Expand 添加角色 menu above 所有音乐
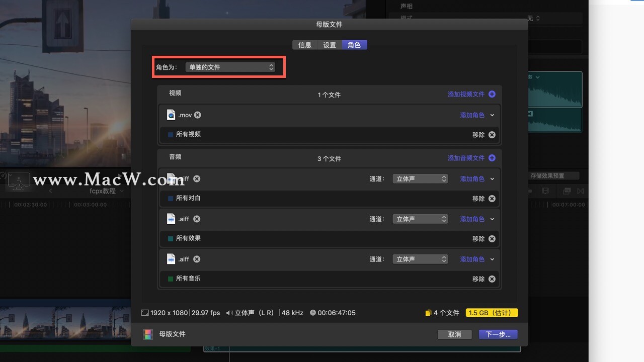644x362 pixels. (492, 259)
